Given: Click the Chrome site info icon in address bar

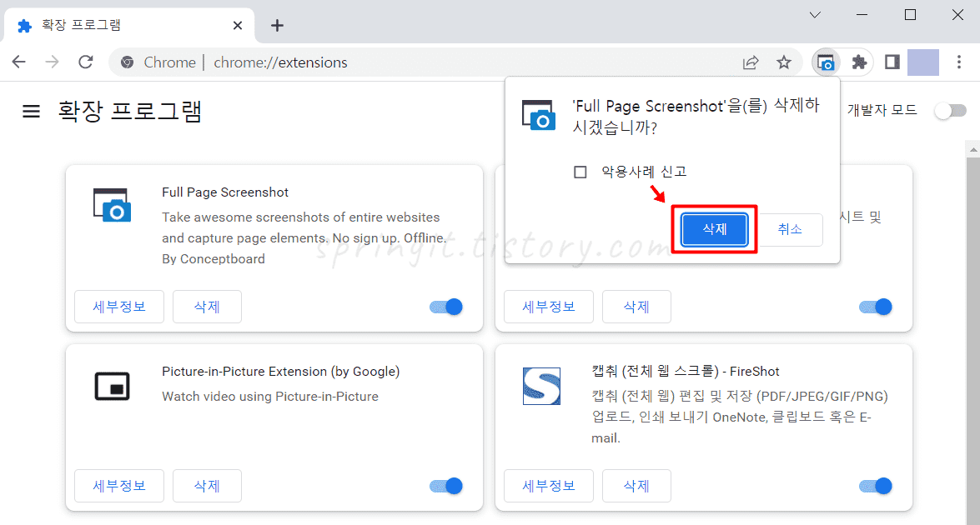Looking at the screenshot, I should (x=127, y=62).
